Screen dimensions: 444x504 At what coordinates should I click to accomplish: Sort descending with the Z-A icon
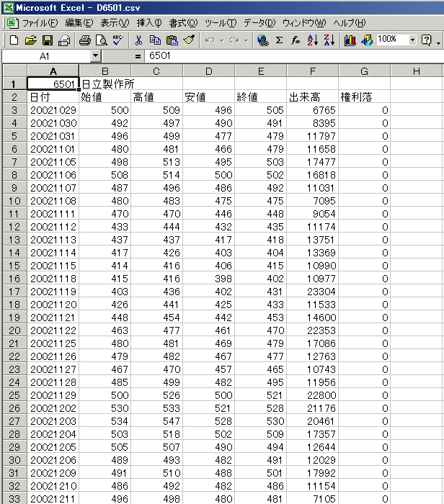[329, 40]
